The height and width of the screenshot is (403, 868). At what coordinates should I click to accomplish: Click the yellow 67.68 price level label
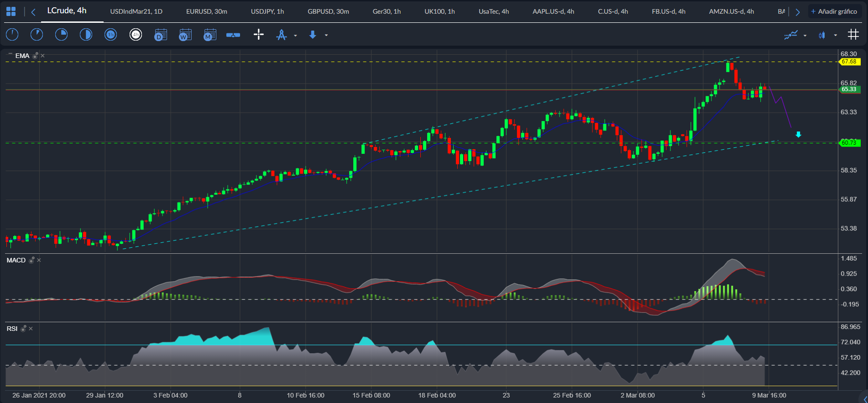849,62
